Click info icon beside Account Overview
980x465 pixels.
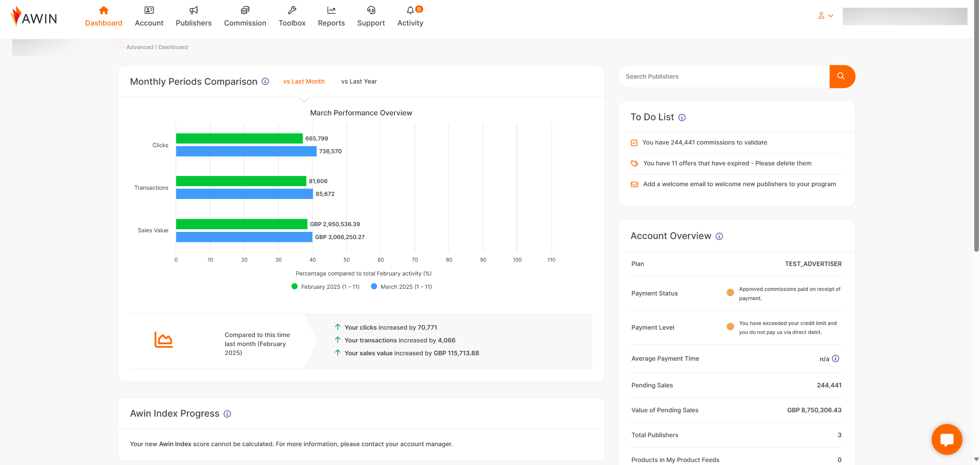pos(719,236)
